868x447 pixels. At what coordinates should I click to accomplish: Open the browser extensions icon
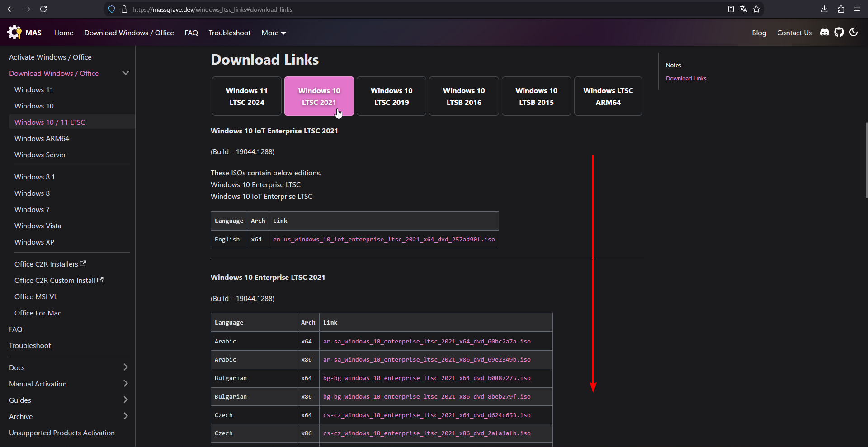(x=841, y=9)
